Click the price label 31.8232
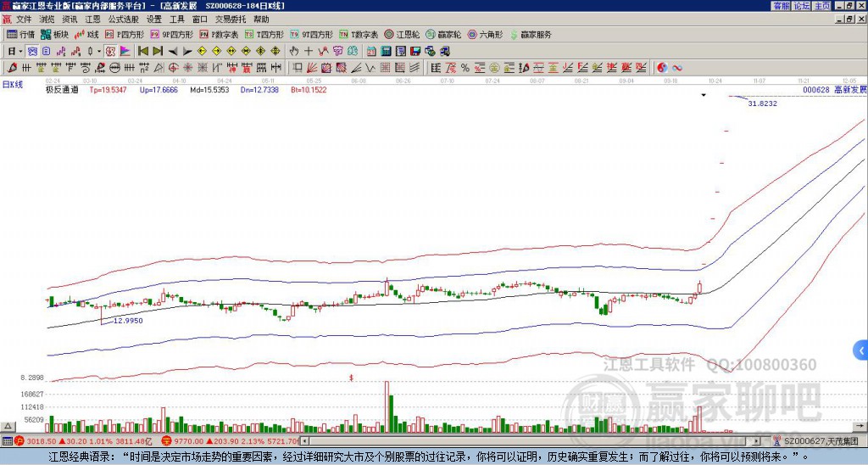This screenshot has height=465, width=868. [762, 104]
